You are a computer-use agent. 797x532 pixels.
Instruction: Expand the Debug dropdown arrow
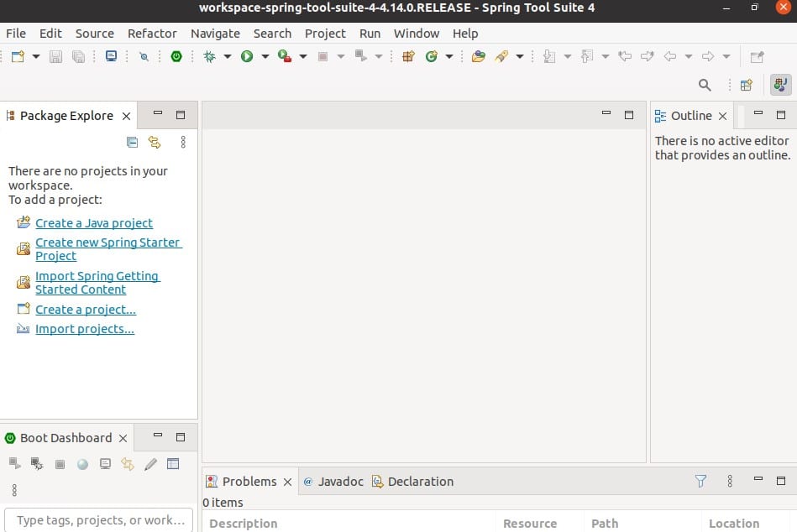[x=228, y=56]
